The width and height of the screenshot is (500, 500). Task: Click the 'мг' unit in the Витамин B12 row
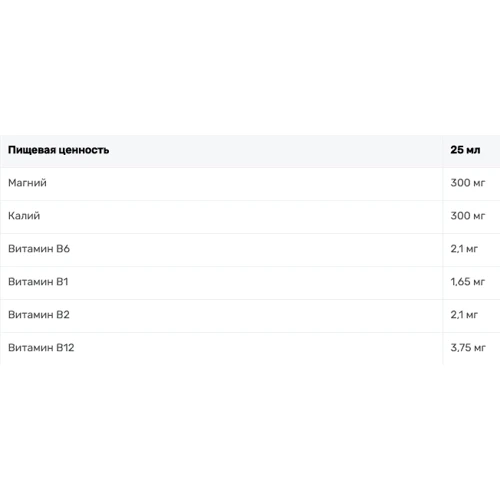coord(480,349)
